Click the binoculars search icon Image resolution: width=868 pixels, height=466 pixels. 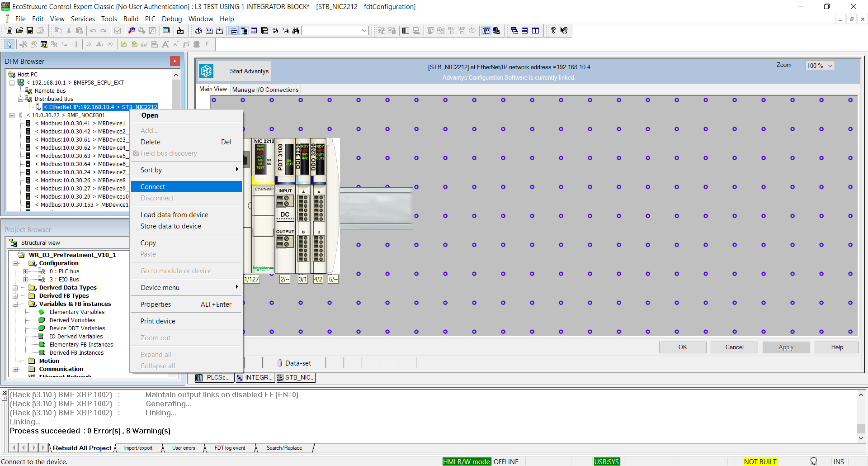(296, 30)
